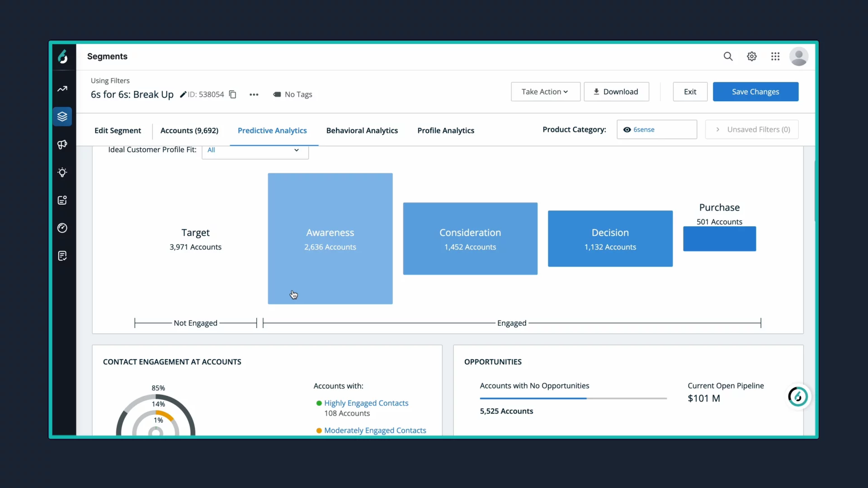Viewport: 868px width, 488px height.
Task: Switch to the Behavioral Analytics tab
Action: pos(362,131)
